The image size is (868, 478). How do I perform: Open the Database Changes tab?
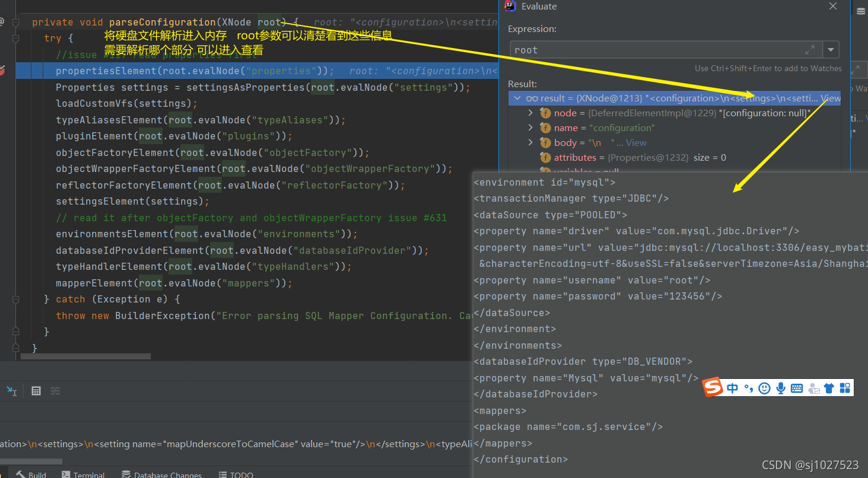click(161, 474)
